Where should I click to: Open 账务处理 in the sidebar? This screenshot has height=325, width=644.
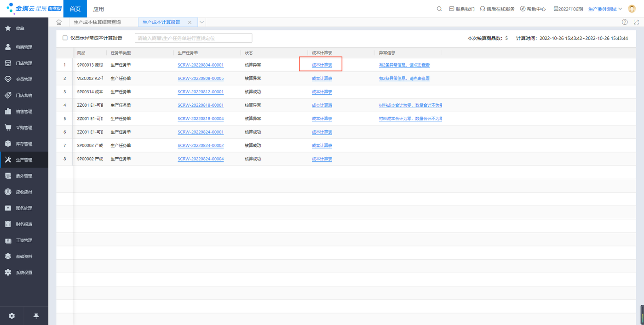coord(24,208)
